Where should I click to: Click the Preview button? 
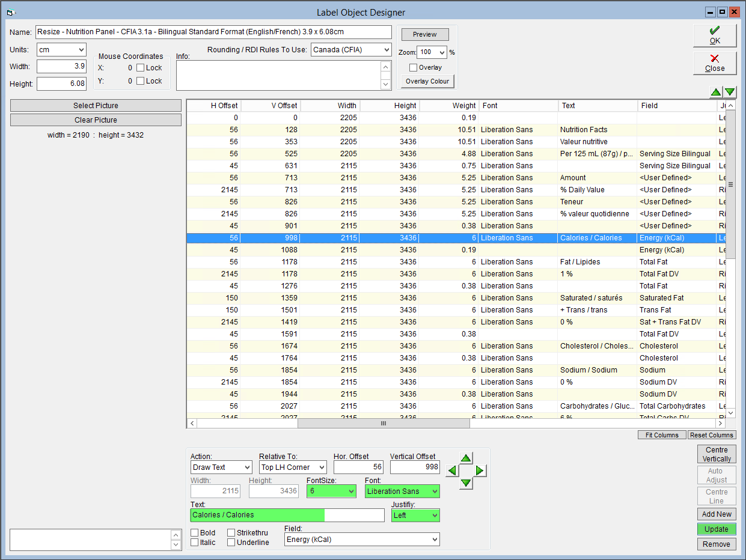click(x=425, y=34)
